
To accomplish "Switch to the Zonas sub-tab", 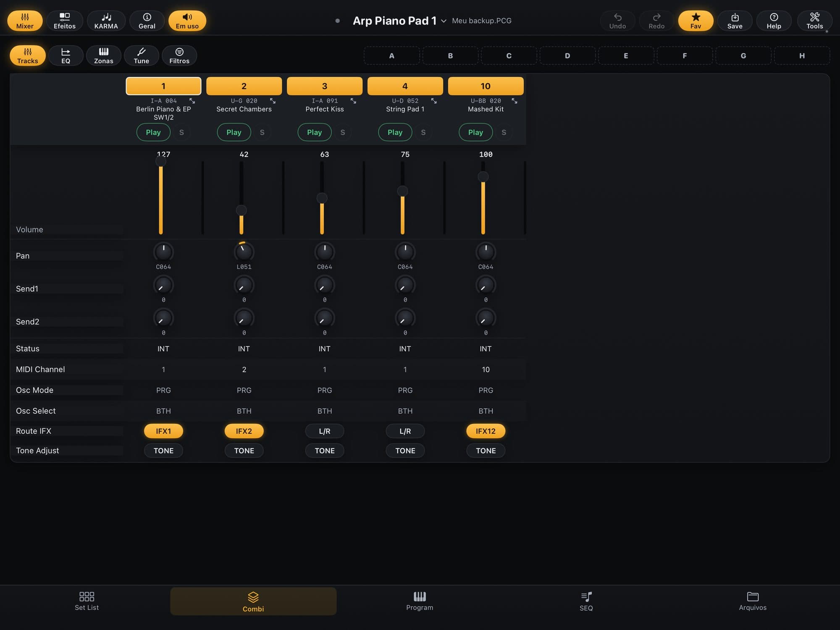I will tap(104, 55).
